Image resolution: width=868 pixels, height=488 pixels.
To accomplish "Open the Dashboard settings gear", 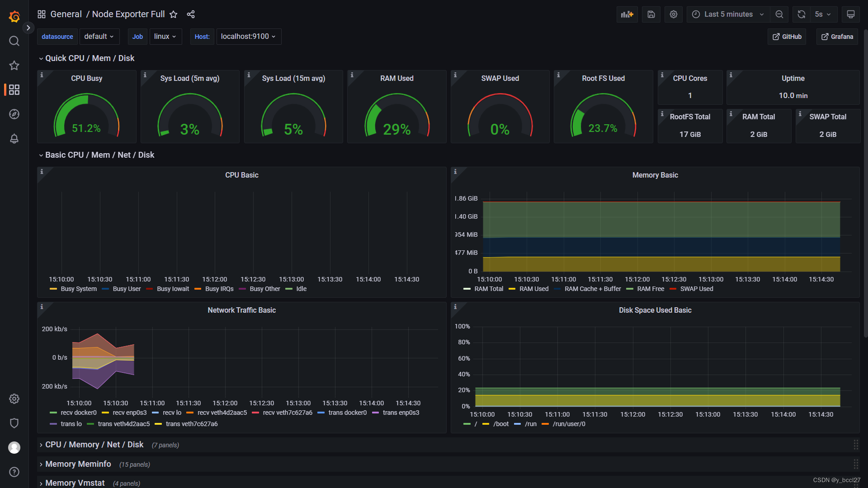I will click(x=674, y=14).
